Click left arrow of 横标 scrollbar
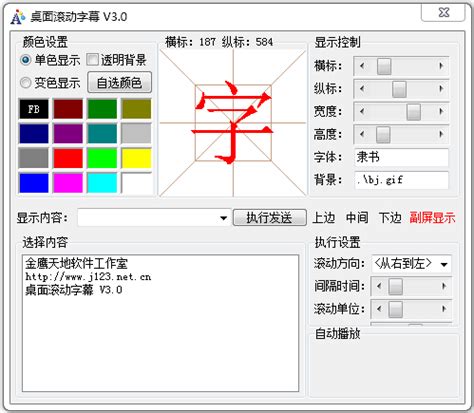The image size is (474, 413). 362,66
